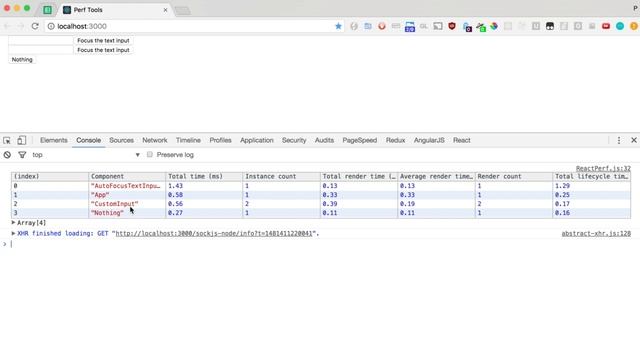Screen dimensions: 640x360
Task: Open the AngularJS tab
Action: pyautogui.click(x=429, y=140)
